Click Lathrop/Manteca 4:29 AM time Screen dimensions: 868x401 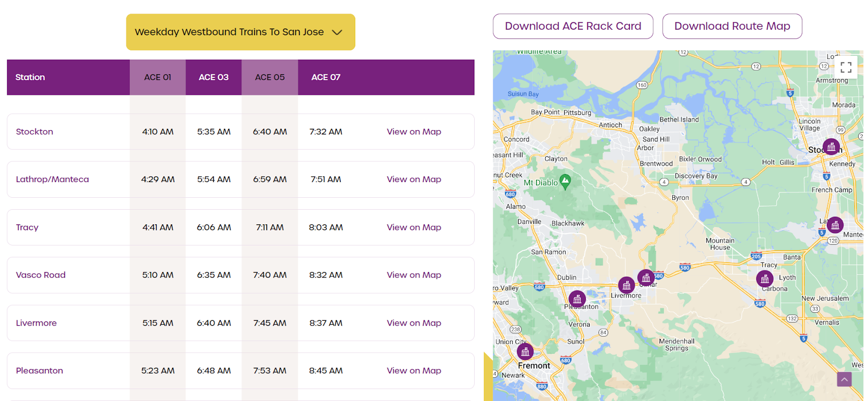coord(158,179)
